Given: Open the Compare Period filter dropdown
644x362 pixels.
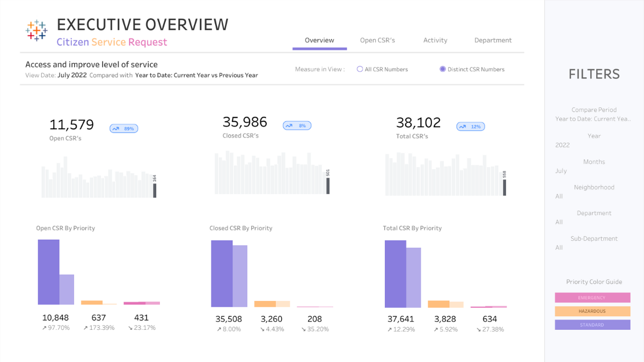Looking at the screenshot, I should coord(593,119).
